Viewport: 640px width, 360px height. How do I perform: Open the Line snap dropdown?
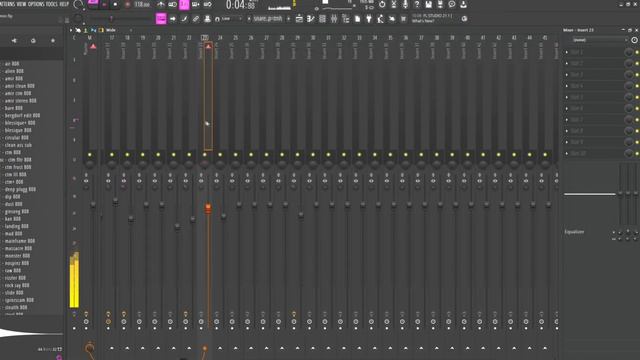(x=229, y=19)
